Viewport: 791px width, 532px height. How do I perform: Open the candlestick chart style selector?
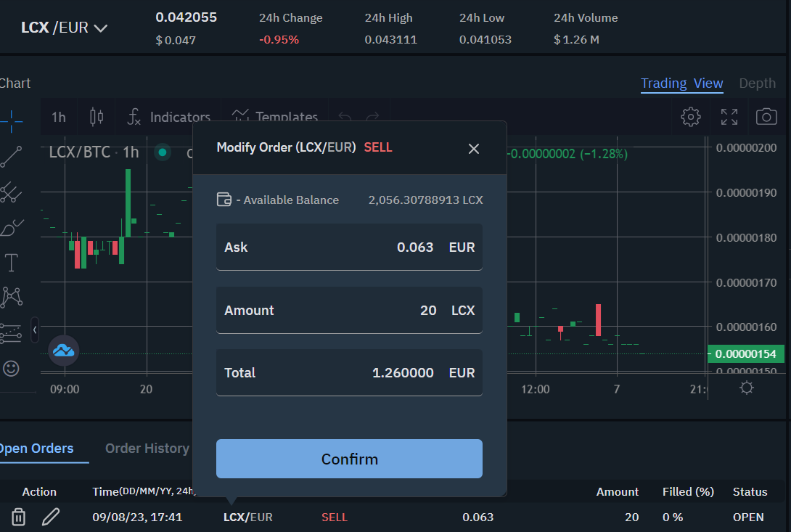[97, 117]
